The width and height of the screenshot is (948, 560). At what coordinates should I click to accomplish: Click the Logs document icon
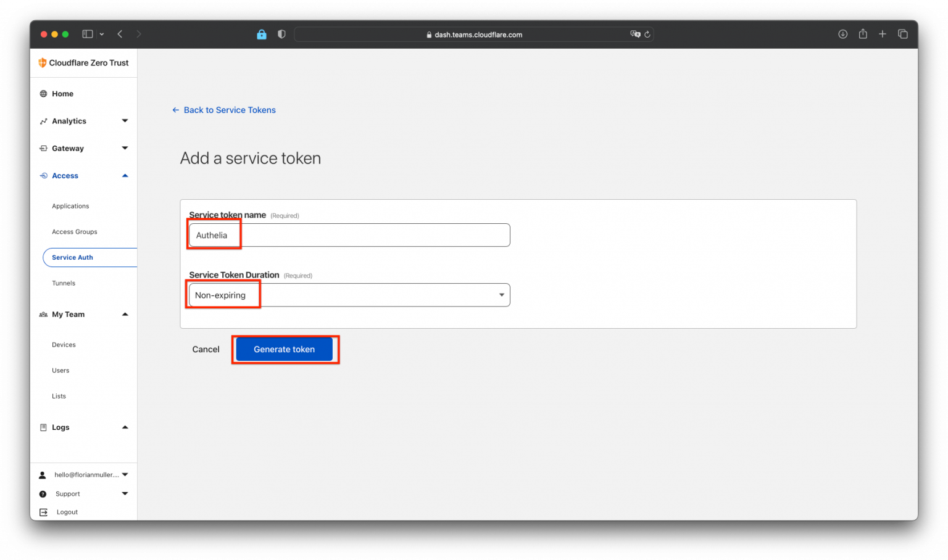43,427
